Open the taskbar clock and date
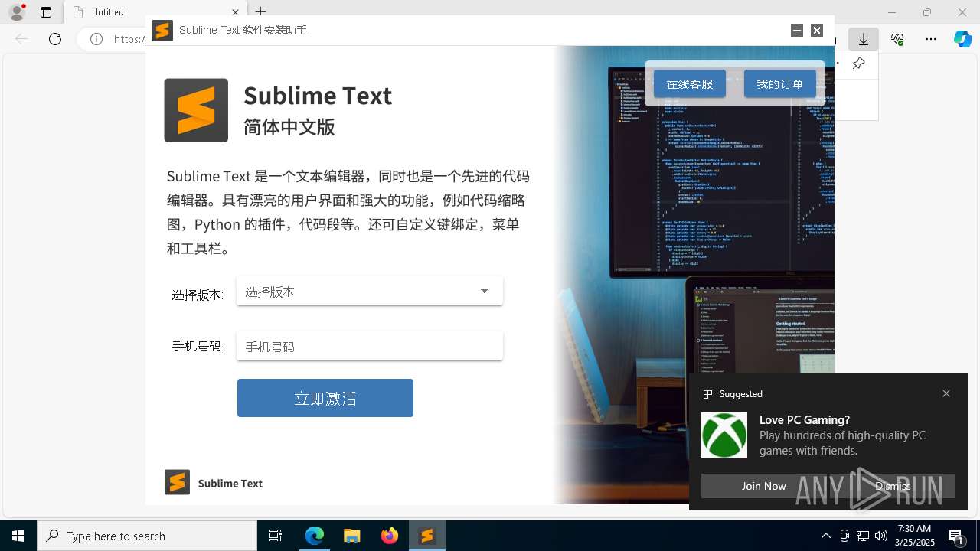 pyautogui.click(x=914, y=536)
